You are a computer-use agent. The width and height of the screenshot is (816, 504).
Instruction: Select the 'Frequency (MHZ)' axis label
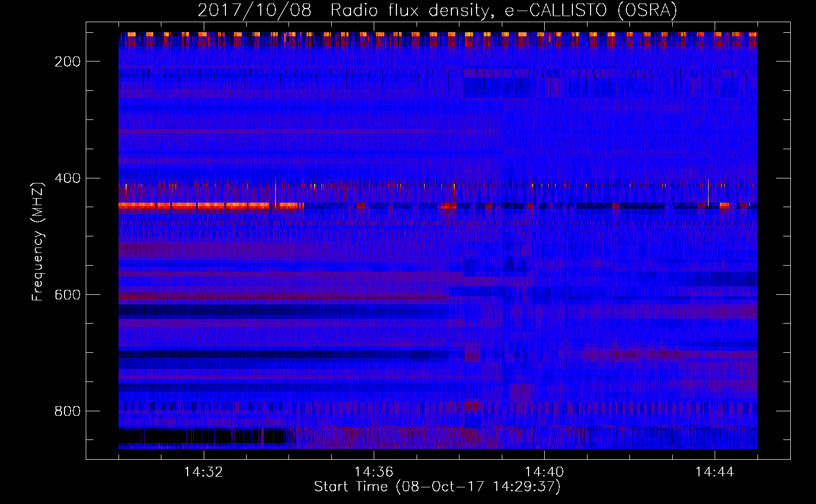(38, 242)
